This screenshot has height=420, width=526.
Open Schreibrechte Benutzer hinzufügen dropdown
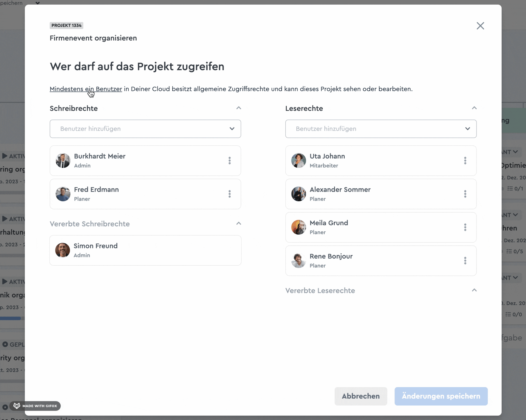coord(145,129)
